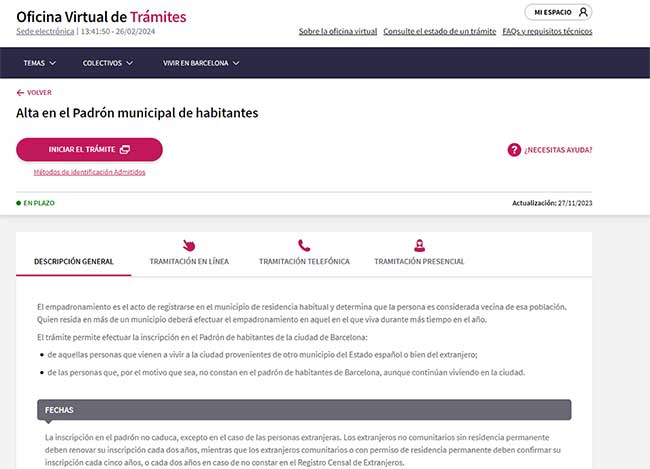Click the green En Plazo status dot

[x=18, y=203]
